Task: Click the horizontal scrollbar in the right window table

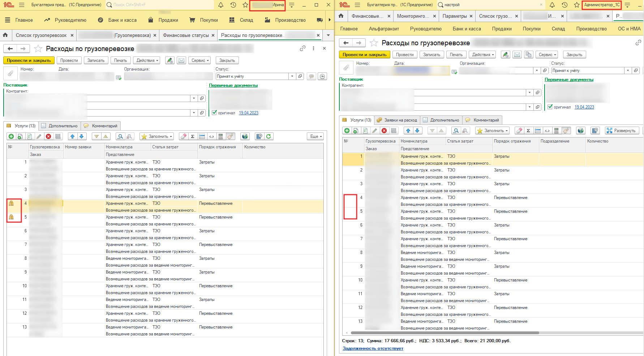Action: click(445, 333)
